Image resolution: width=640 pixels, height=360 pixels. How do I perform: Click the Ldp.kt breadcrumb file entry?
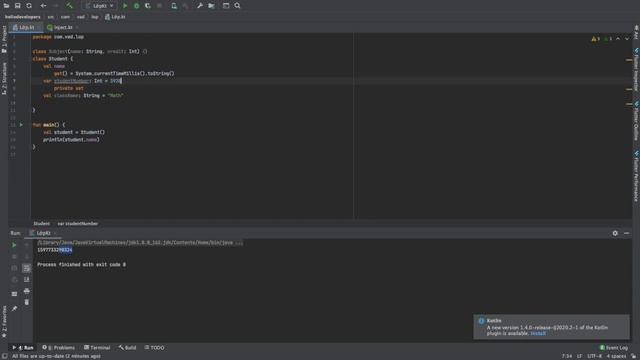pos(115,17)
